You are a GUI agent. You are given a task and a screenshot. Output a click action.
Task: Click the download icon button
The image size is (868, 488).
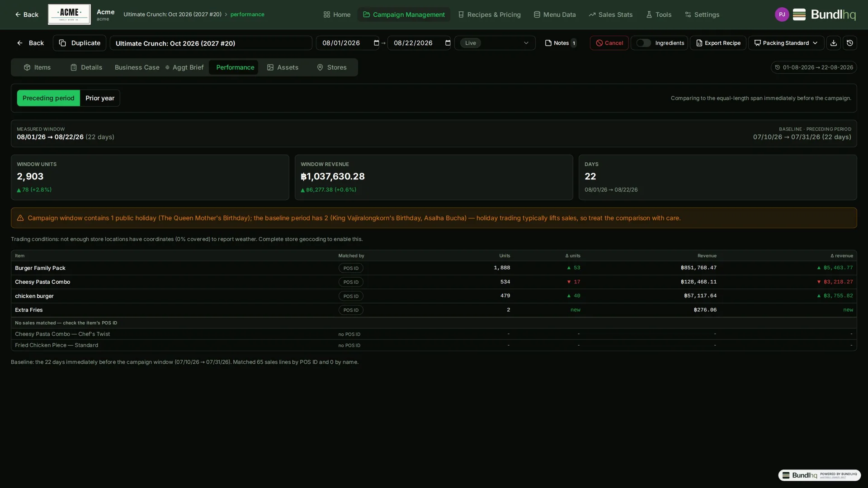[833, 43]
